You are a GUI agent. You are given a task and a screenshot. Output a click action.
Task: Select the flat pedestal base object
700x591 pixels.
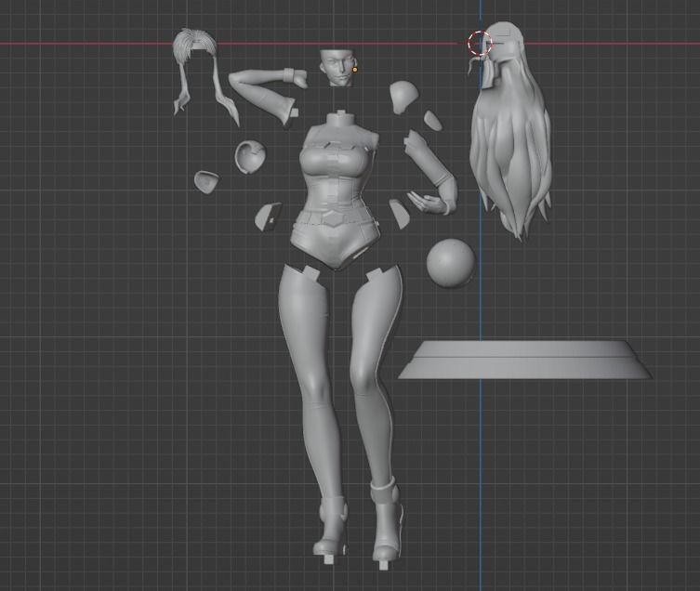click(525, 361)
